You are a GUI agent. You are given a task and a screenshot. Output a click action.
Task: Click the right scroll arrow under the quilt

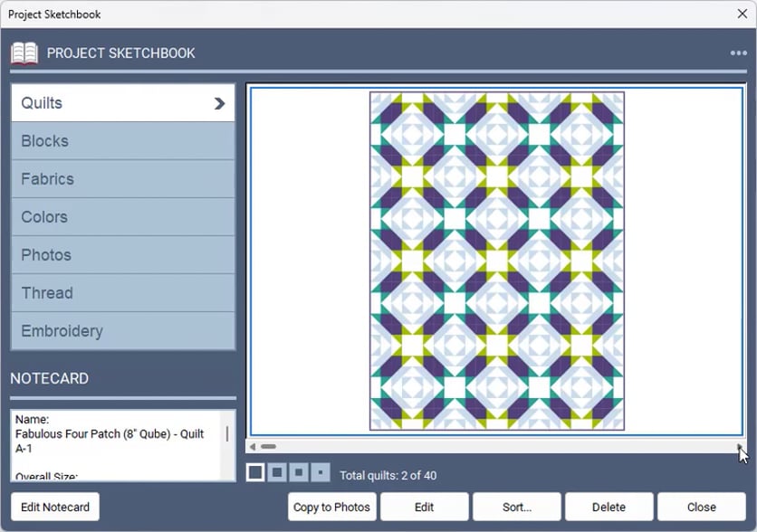pyautogui.click(x=739, y=447)
